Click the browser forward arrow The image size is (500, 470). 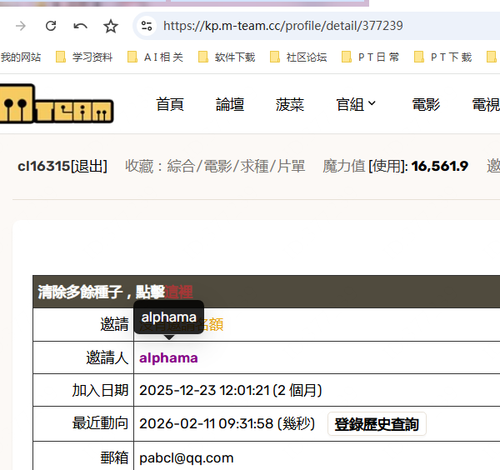point(21,26)
